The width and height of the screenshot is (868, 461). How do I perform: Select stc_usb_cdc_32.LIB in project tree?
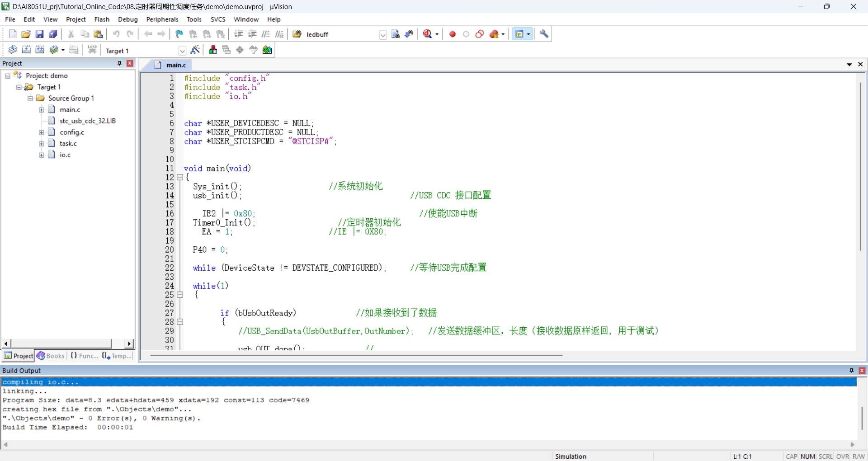click(x=88, y=121)
